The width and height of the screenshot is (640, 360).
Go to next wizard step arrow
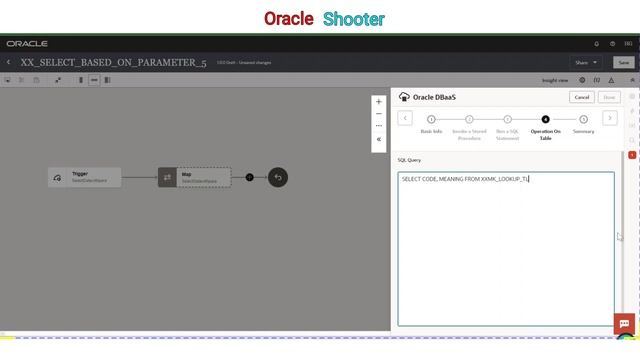[610, 118]
